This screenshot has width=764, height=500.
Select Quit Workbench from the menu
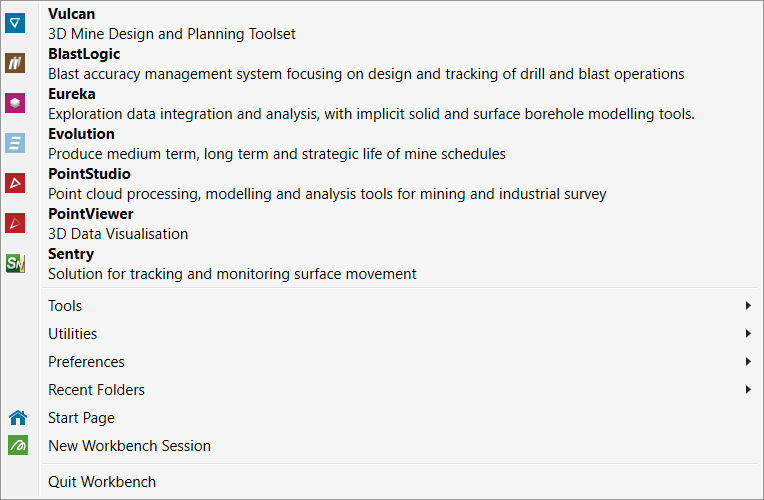tap(102, 482)
